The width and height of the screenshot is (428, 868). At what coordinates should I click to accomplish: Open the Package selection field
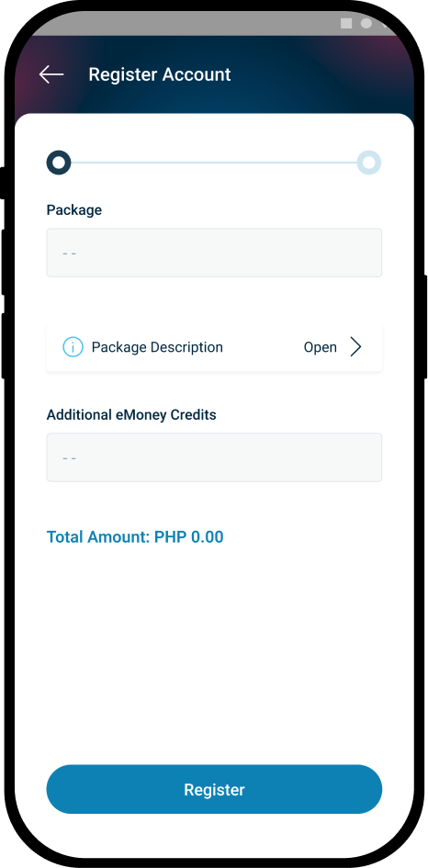click(x=214, y=253)
